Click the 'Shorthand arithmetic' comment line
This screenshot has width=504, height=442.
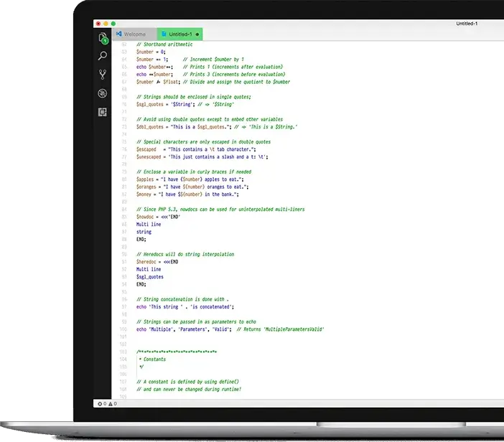pos(164,44)
